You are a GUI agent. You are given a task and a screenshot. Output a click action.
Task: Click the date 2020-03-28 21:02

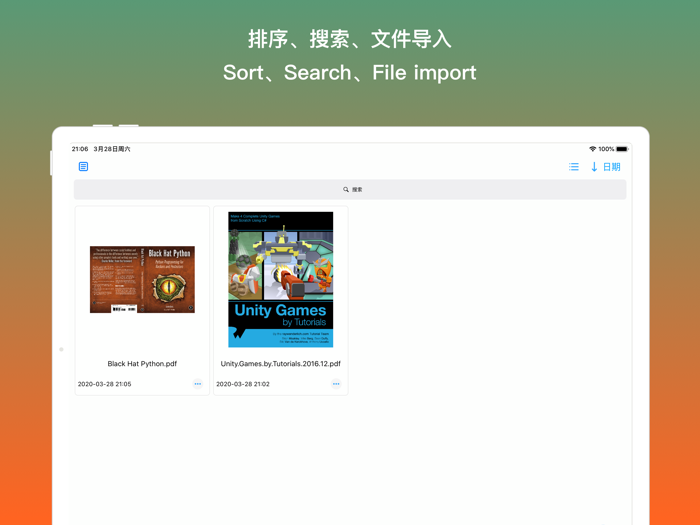pyautogui.click(x=243, y=384)
